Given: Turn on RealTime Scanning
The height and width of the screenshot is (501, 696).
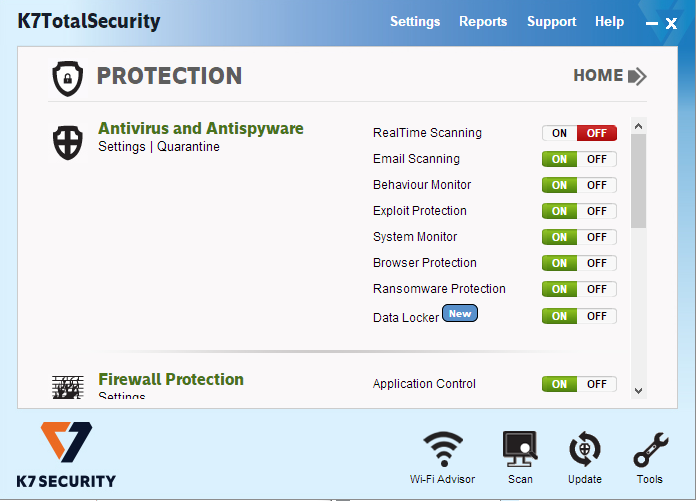Looking at the screenshot, I should [559, 133].
